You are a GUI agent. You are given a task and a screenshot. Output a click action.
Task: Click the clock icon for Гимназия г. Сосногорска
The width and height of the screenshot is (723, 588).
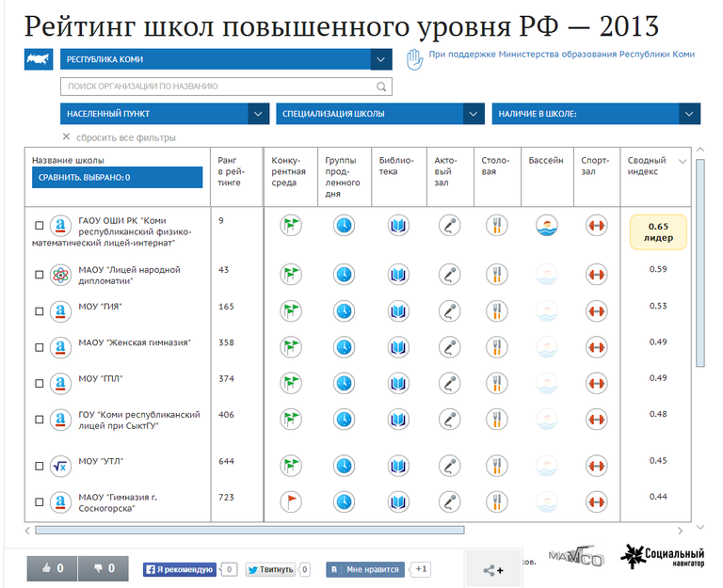point(344,501)
